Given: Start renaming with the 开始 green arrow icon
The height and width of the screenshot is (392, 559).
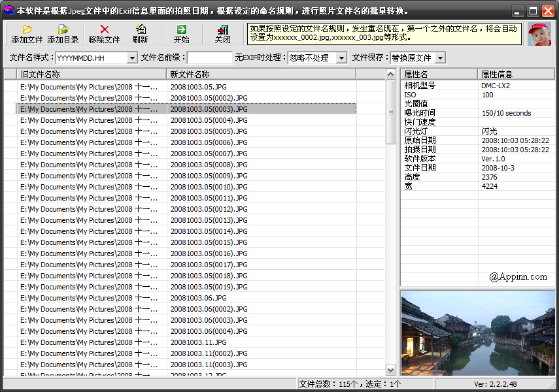Looking at the screenshot, I should (x=181, y=30).
